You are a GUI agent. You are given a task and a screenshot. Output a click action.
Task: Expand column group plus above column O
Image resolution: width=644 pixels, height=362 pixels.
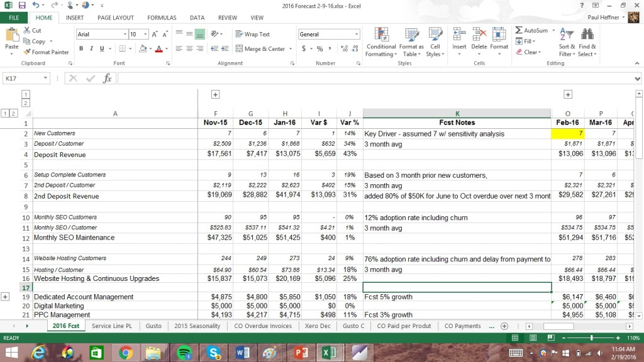click(568, 94)
